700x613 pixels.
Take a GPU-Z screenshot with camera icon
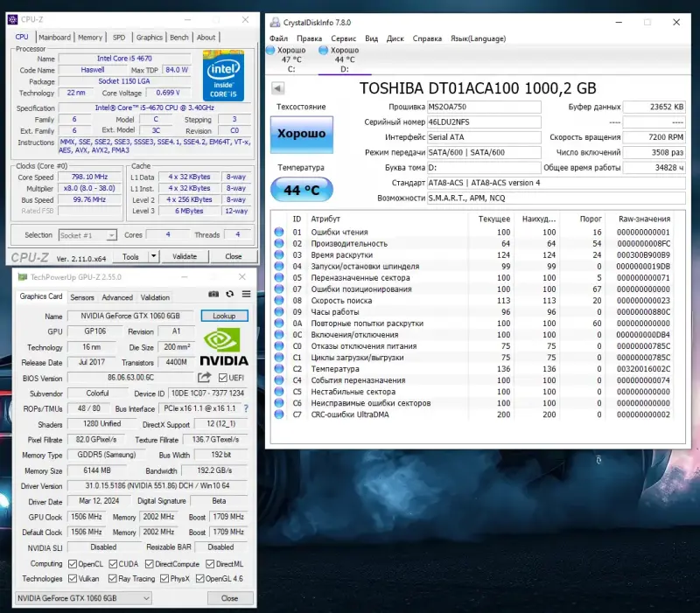point(213,294)
